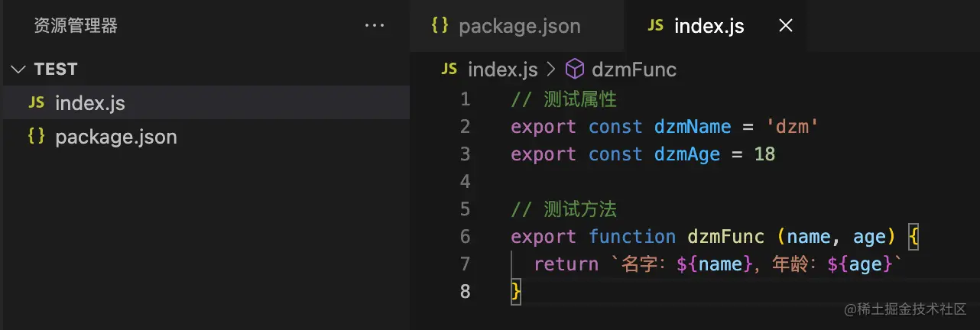Click the index.js breadcrumb link
The image size is (980, 330).
tap(502, 70)
